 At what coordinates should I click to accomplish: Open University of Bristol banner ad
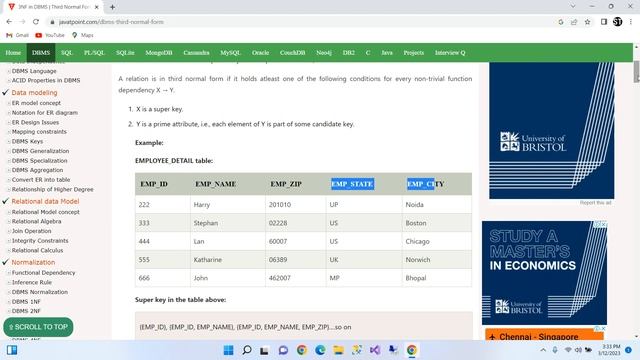coord(551,131)
